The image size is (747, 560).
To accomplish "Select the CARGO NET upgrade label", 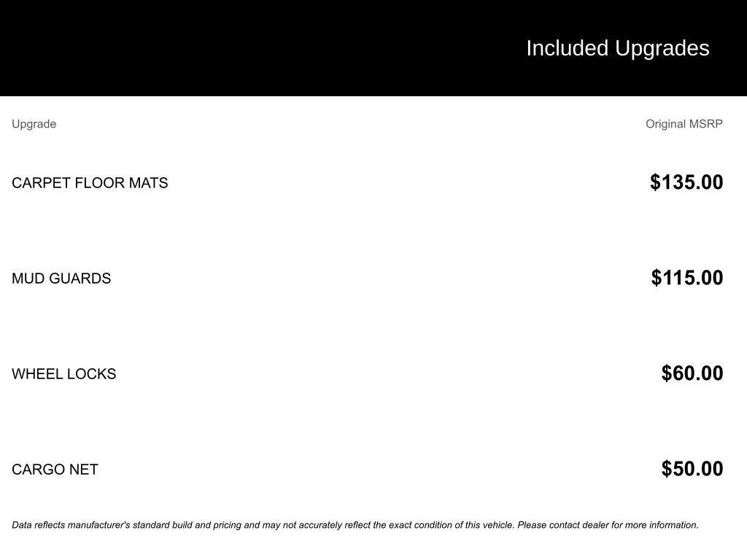I will click(x=55, y=470).
